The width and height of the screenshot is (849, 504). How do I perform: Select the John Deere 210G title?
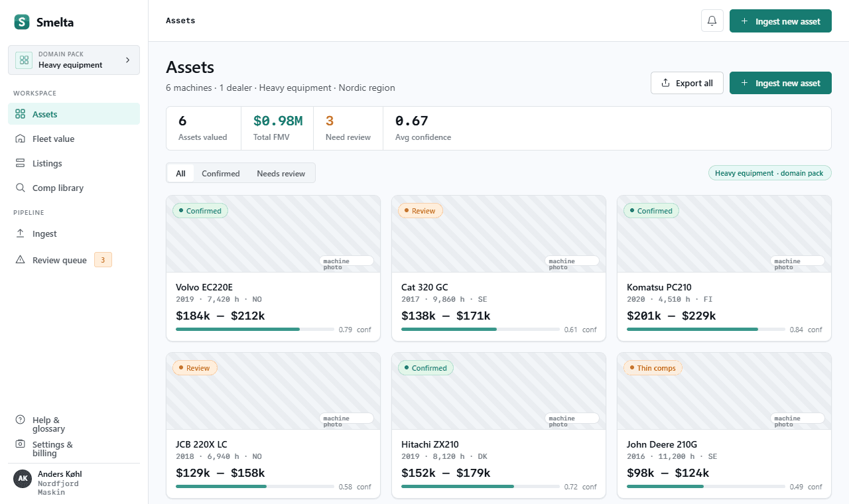662,444
